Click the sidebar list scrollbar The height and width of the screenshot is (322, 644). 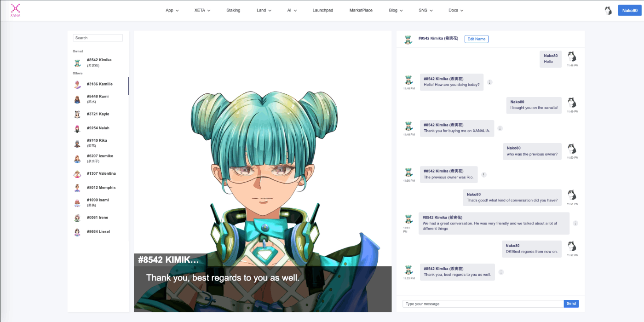pos(129,86)
